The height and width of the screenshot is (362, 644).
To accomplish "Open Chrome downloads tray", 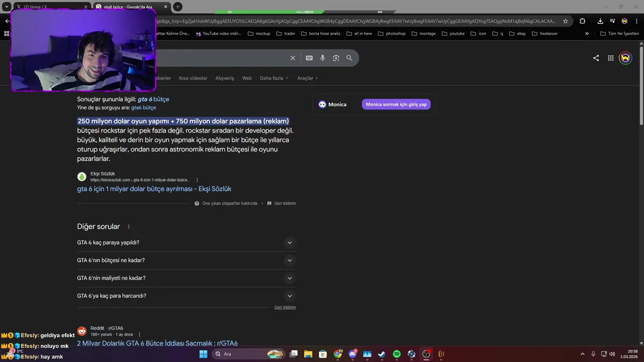I will click(600, 21).
